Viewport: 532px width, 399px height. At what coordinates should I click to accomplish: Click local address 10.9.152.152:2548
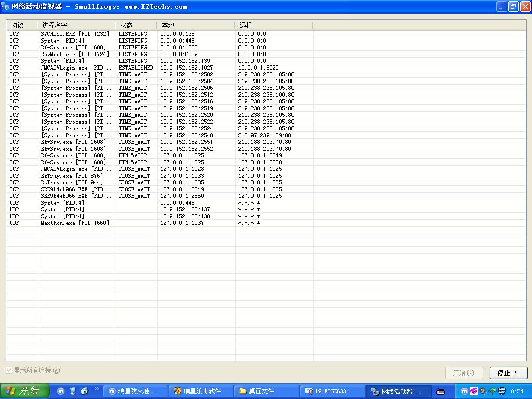pos(187,136)
